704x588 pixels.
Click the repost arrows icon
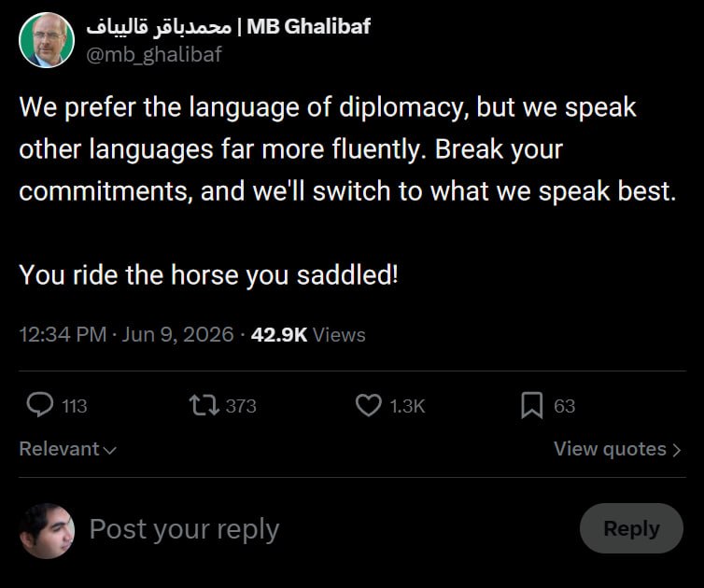point(204,405)
